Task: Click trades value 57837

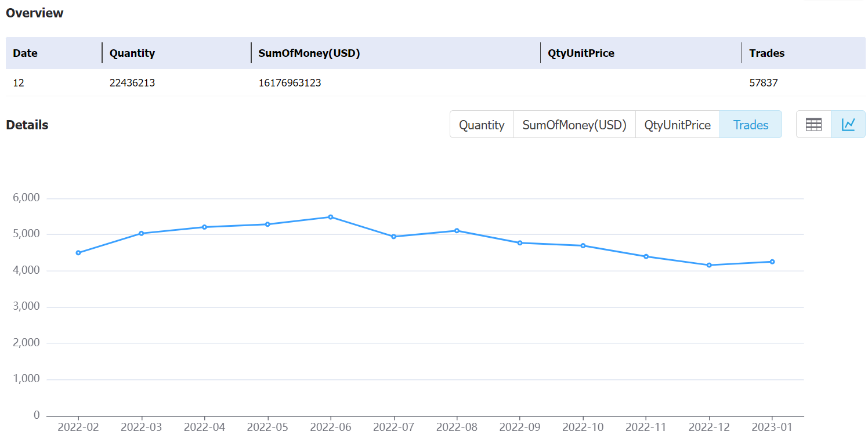Action: point(764,83)
